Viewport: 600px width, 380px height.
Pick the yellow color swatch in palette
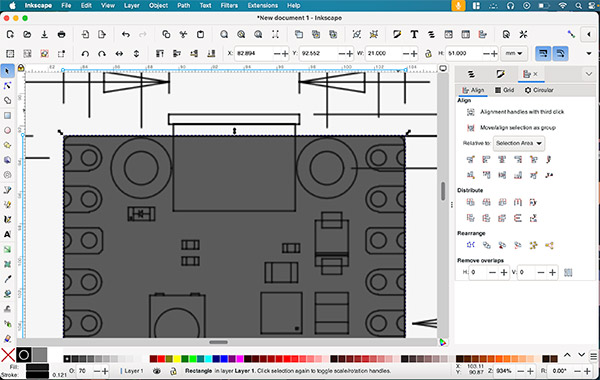[x=177, y=359]
